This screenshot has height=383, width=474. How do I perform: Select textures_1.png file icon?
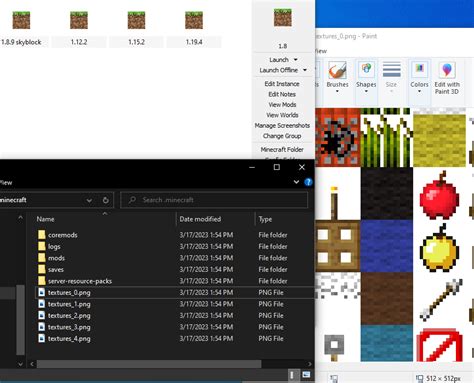pyautogui.click(x=42, y=304)
